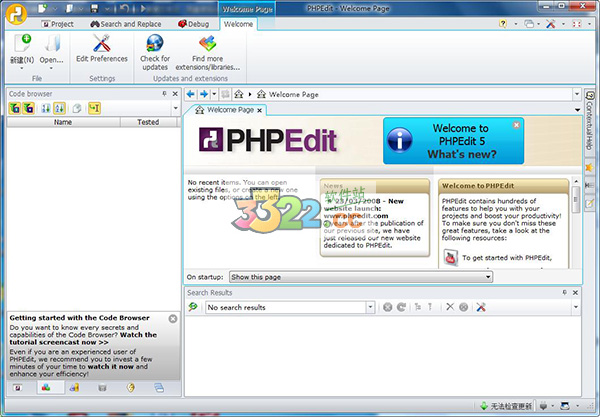Expand the Open... dropdown arrow

coord(51,68)
